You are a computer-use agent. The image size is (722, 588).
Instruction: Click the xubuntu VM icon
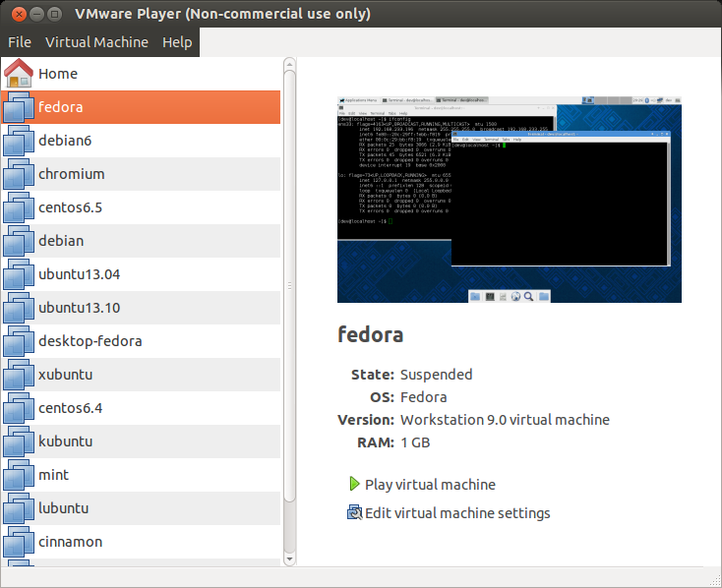19,375
